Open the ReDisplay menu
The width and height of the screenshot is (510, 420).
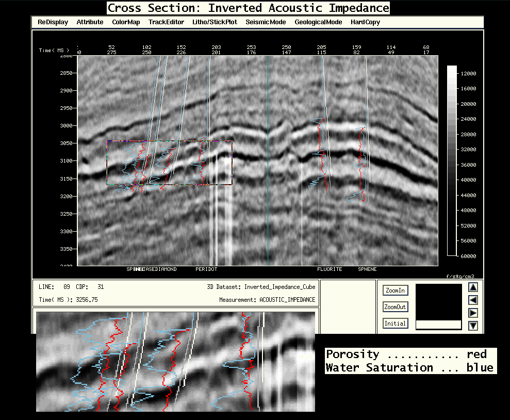53,22
